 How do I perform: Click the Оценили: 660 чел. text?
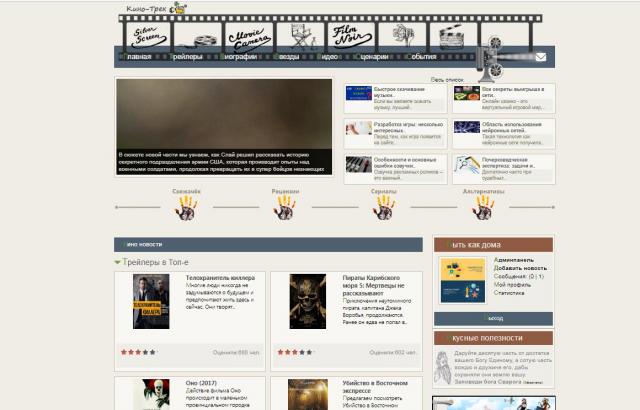(236, 352)
